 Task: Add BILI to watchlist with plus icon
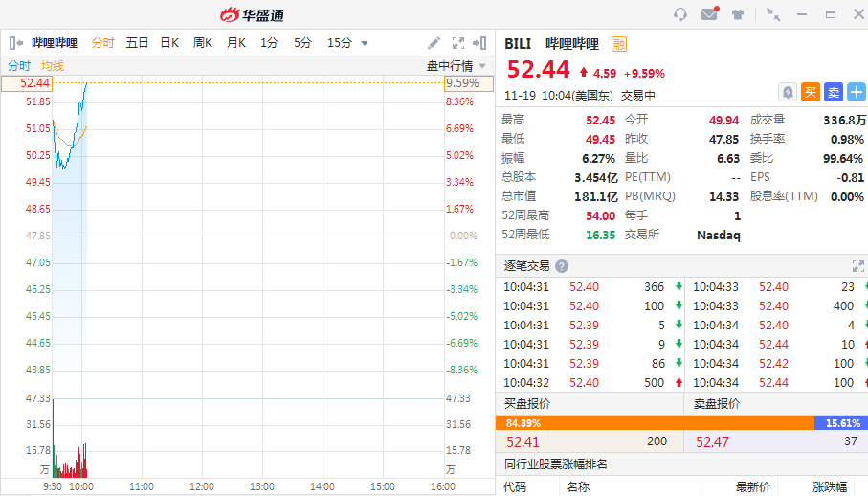point(856,92)
